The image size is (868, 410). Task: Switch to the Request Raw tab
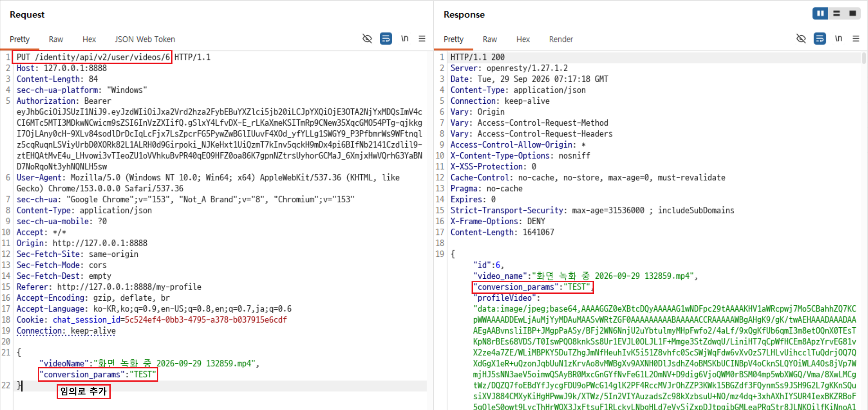point(56,39)
